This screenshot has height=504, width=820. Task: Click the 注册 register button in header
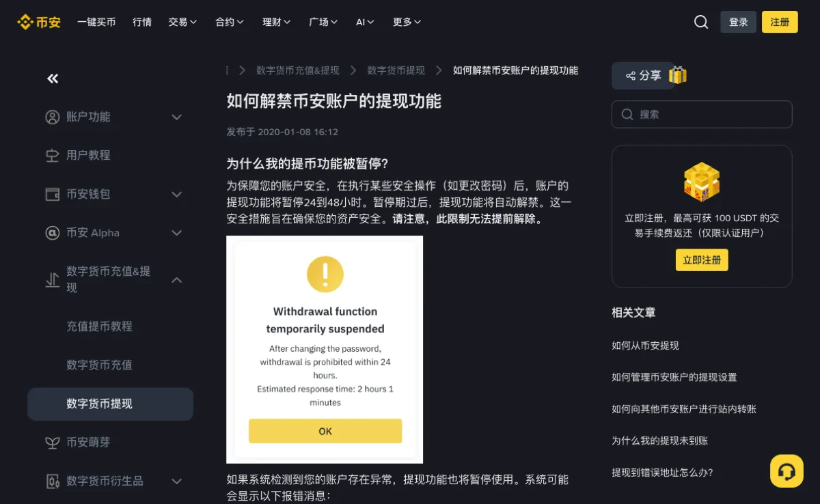coord(780,22)
